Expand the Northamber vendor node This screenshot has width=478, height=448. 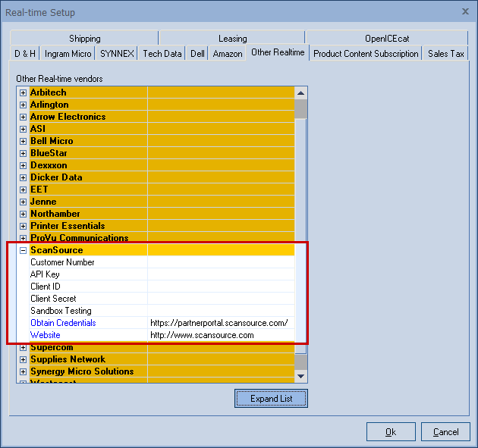(x=23, y=214)
